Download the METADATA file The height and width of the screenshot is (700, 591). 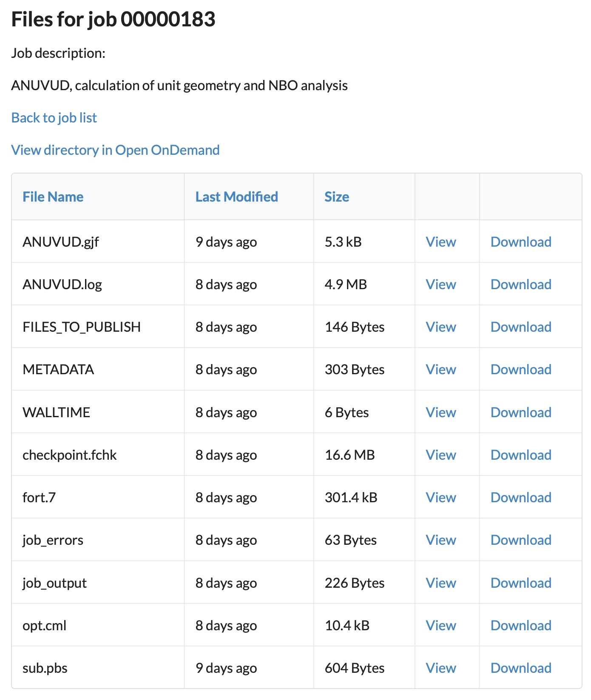coord(520,370)
